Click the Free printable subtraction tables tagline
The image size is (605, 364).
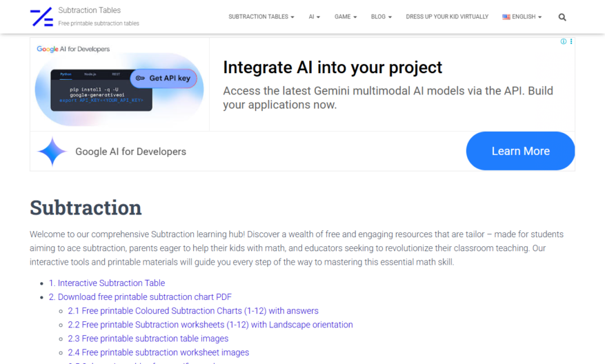(x=99, y=23)
